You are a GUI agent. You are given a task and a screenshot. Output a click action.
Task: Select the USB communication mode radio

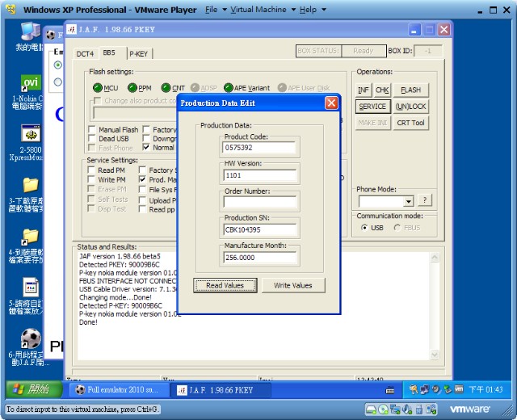(x=364, y=228)
